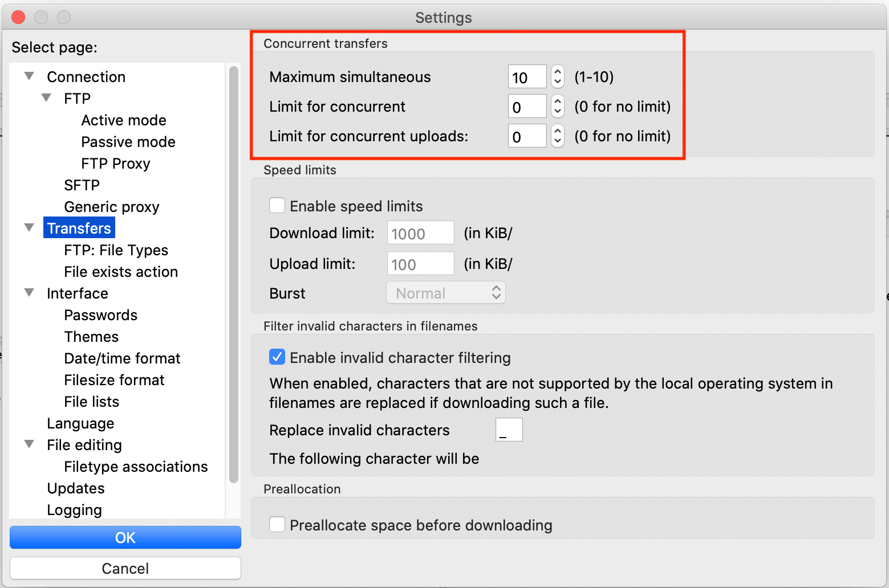Screen dimensions: 889x588
Task: Click the Replace invalid characters field
Action: [x=508, y=429]
